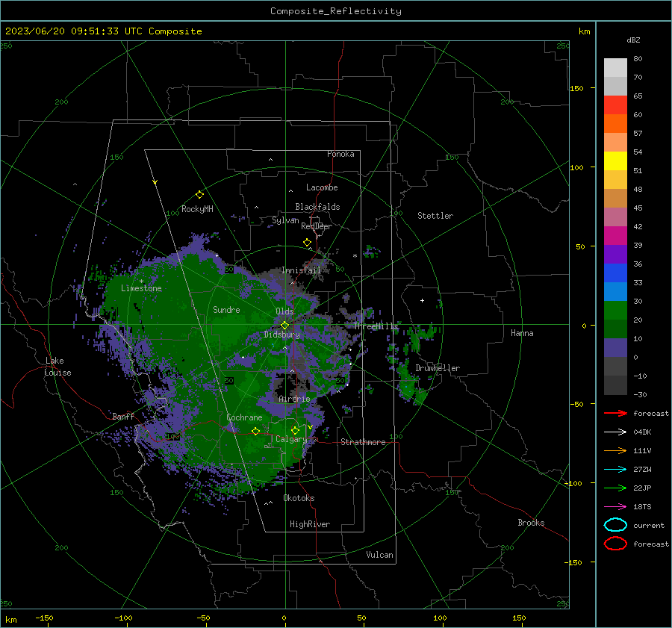Click the Drumheller map label
The image size is (672, 628).
pos(438,368)
